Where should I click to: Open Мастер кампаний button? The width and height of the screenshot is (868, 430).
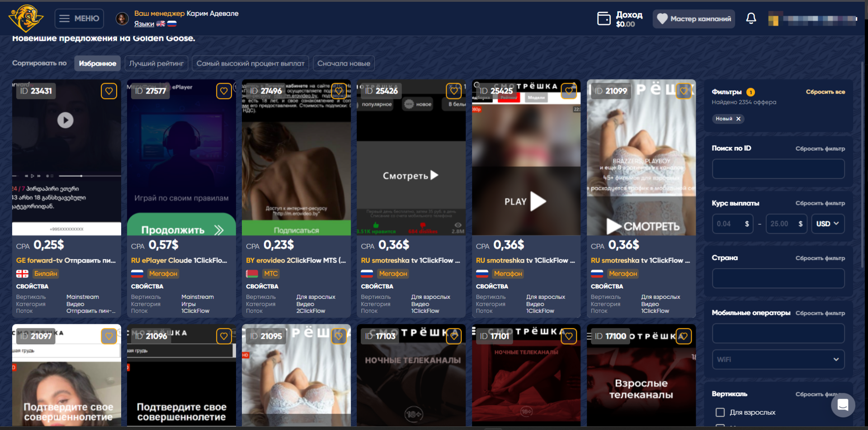click(693, 19)
